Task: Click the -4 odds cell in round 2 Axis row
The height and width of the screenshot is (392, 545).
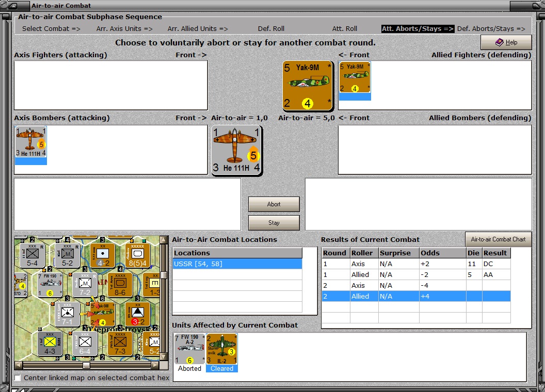Action: (442, 285)
